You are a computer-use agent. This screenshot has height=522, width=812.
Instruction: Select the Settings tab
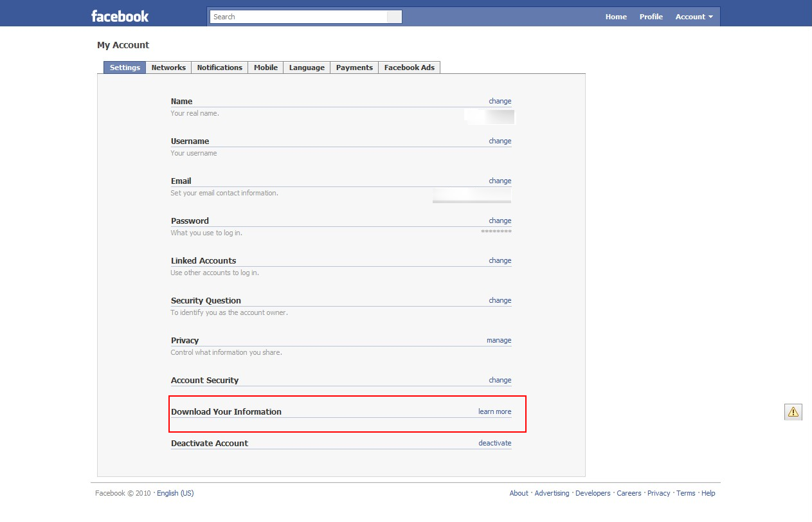pos(125,67)
